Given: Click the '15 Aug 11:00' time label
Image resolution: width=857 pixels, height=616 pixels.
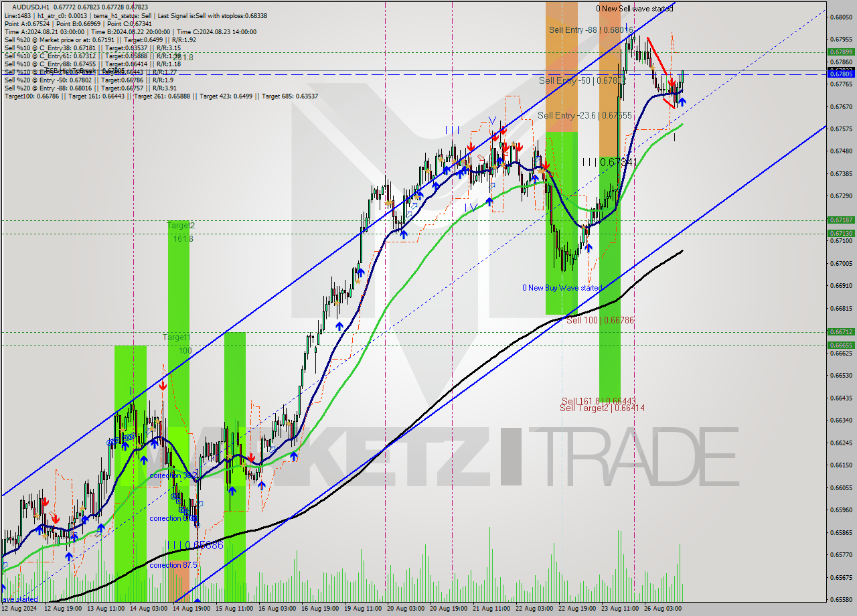Looking at the screenshot, I should coord(235,609).
